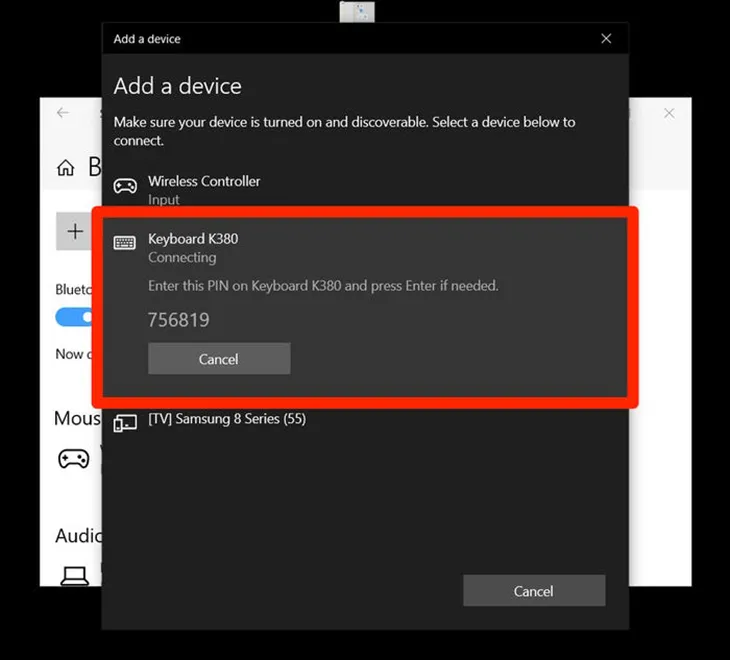
Task: Turn off the Bluetooth toggle switch
Action: (x=75, y=317)
